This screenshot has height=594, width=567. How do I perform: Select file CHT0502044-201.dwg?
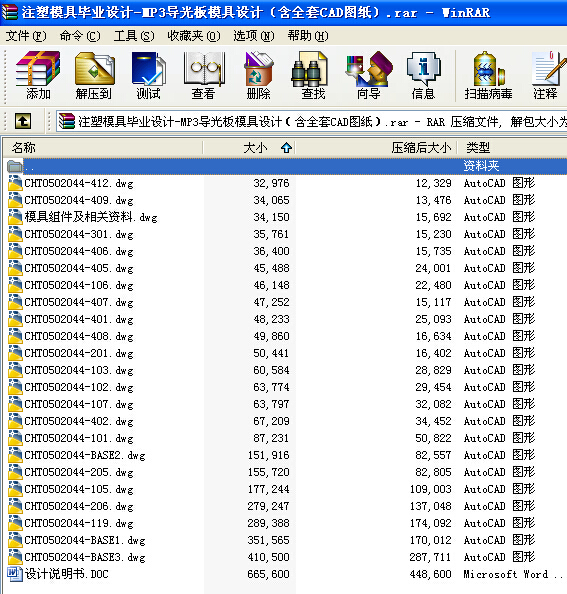click(x=79, y=353)
